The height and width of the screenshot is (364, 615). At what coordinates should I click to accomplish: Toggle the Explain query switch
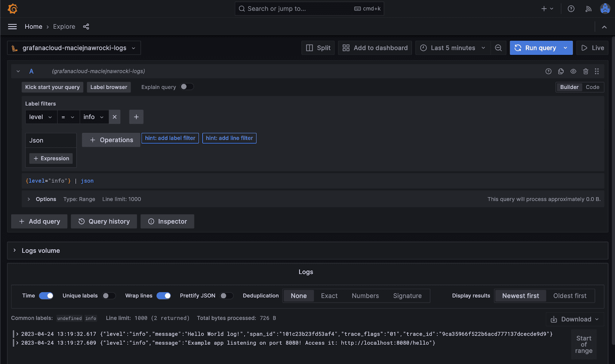point(187,87)
